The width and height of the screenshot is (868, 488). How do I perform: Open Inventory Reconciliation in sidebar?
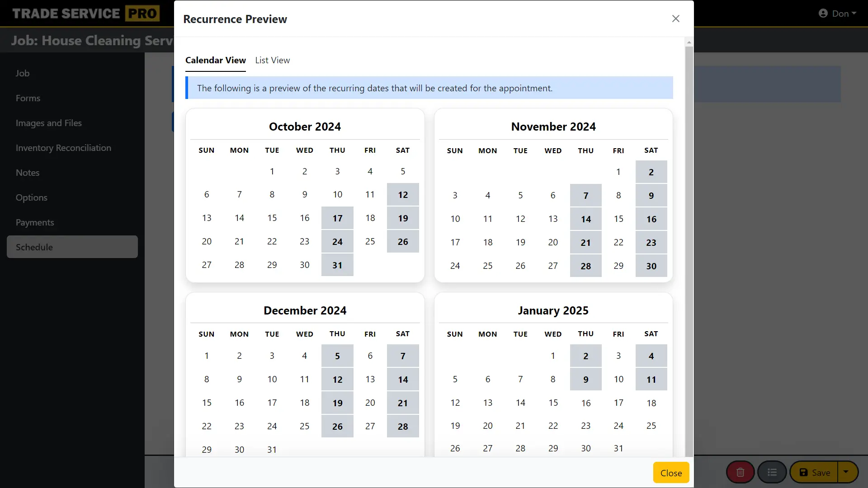[63, 148]
